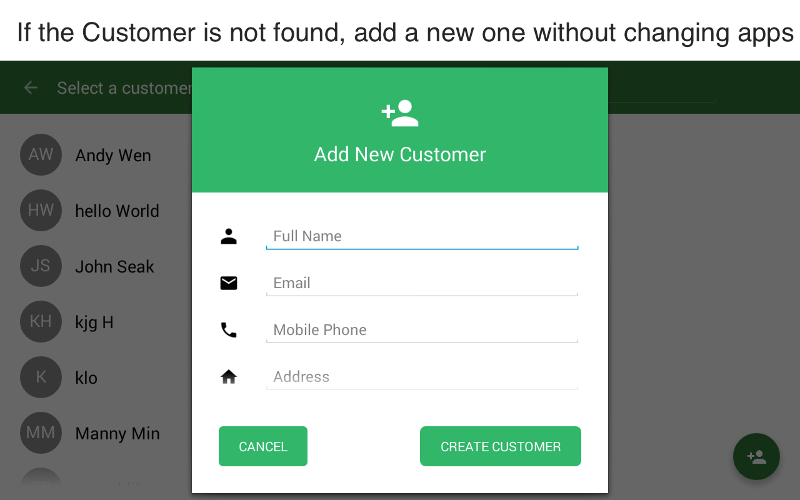Select the AW avatar for Andy Wen
Image resolution: width=800 pixels, height=500 pixels.
coord(41,155)
